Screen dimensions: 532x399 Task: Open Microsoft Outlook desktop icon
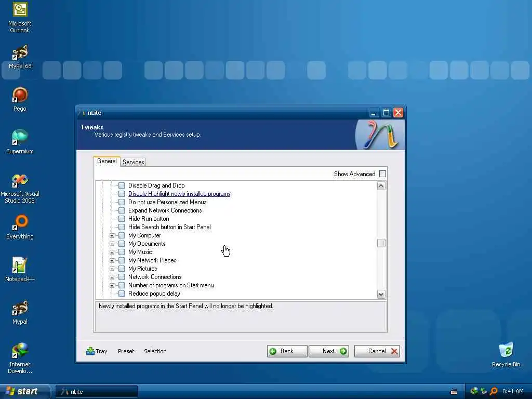[20, 18]
